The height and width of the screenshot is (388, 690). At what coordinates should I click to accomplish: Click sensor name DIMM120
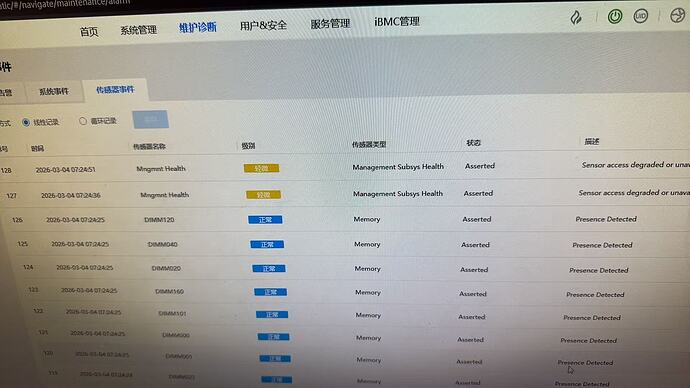click(159, 220)
